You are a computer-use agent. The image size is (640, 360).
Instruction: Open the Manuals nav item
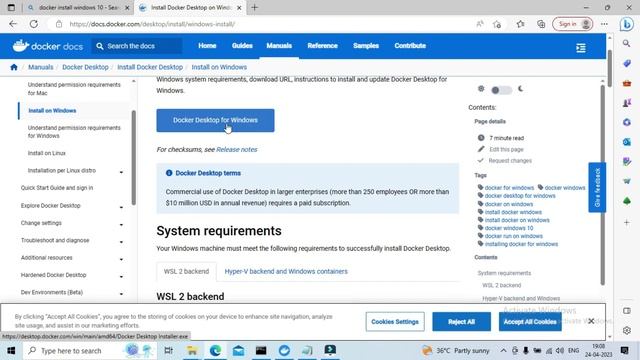[x=279, y=46]
